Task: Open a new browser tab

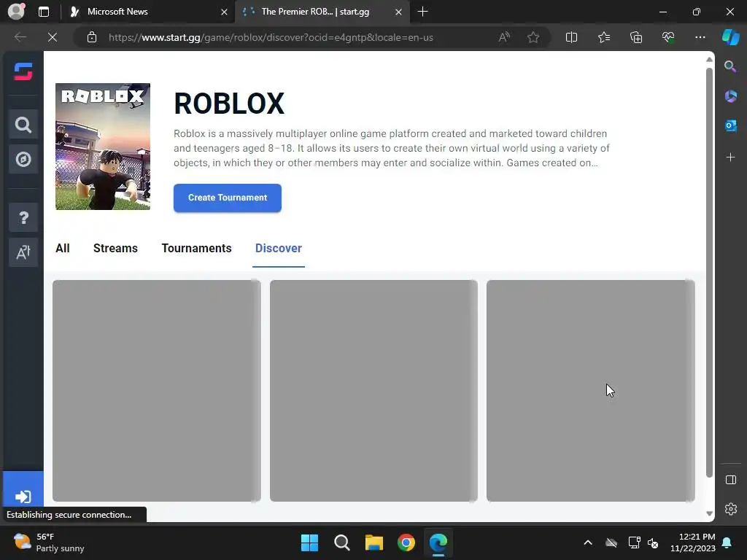Action: click(x=422, y=12)
